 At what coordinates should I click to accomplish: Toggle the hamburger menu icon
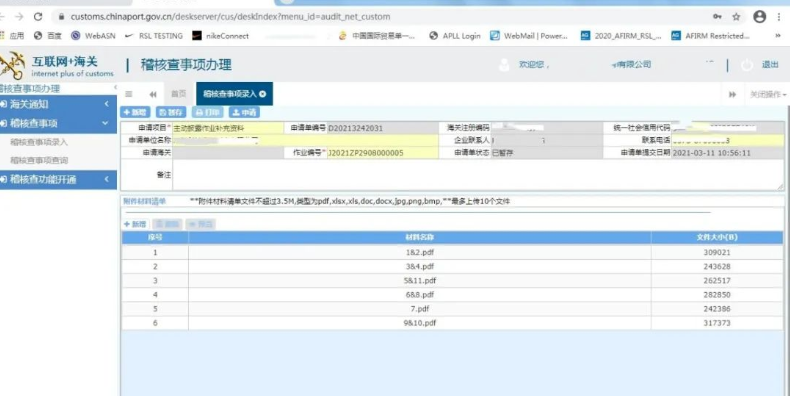(129, 94)
